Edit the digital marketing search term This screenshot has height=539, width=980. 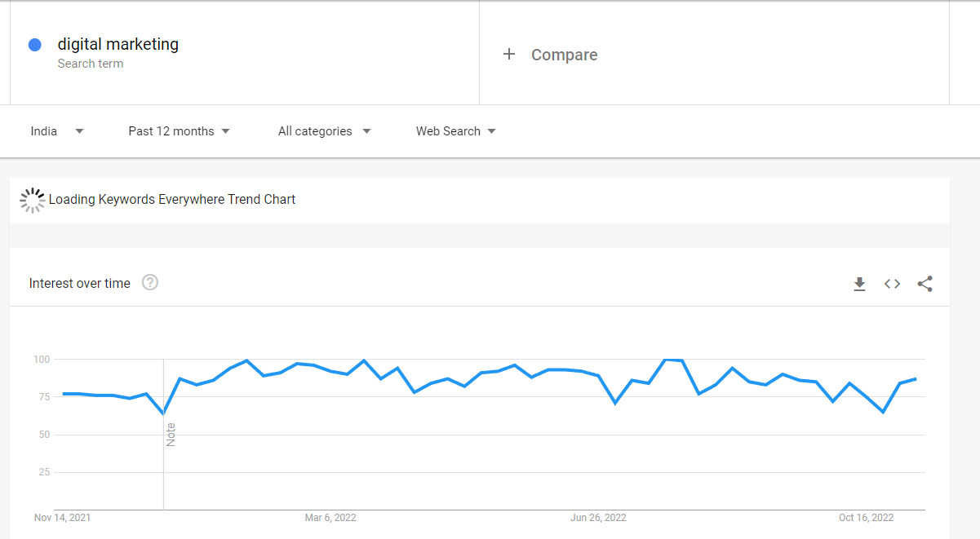tap(118, 44)
